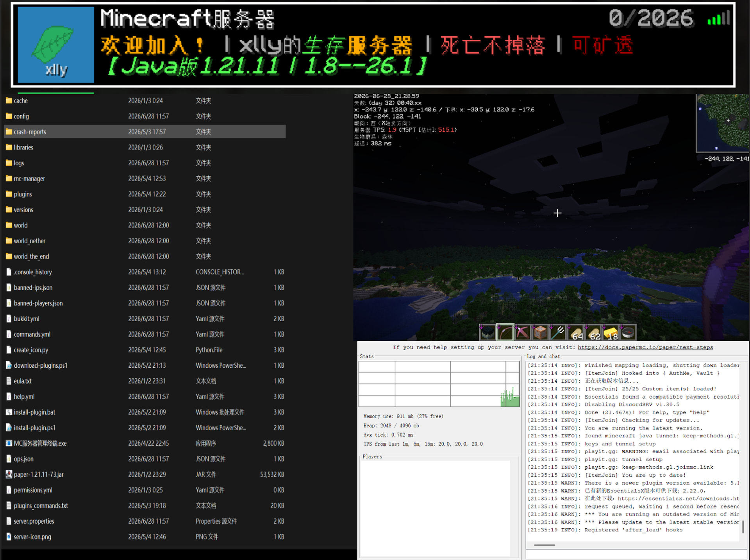Select the mc-manager folder name
750x560 pixels.
tap(29, 179)
